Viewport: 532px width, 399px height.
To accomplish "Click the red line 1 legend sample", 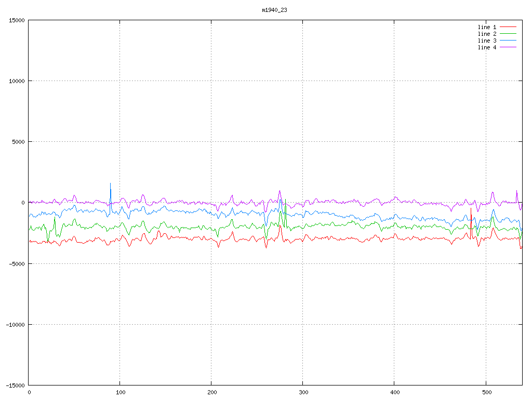I will tap(509, 27).
